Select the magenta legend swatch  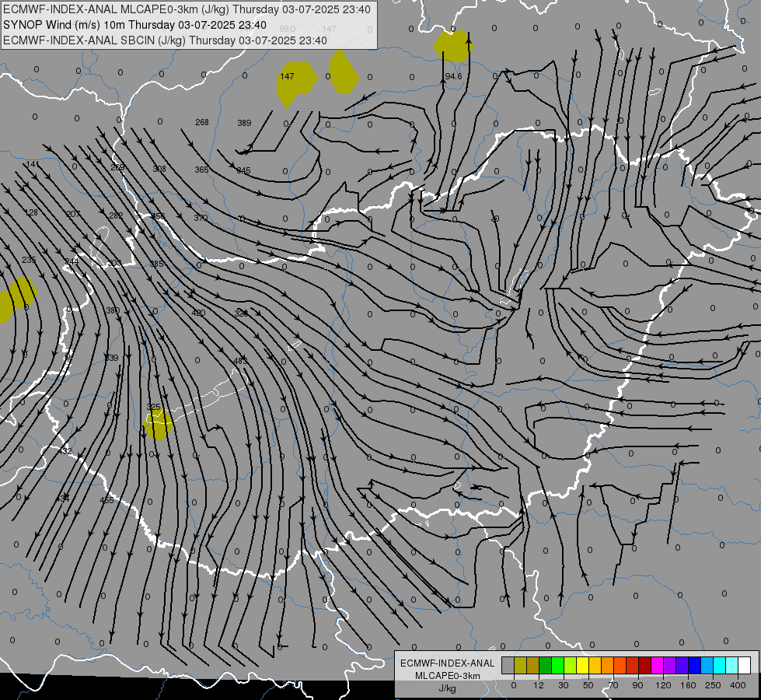tap(657, 665)
